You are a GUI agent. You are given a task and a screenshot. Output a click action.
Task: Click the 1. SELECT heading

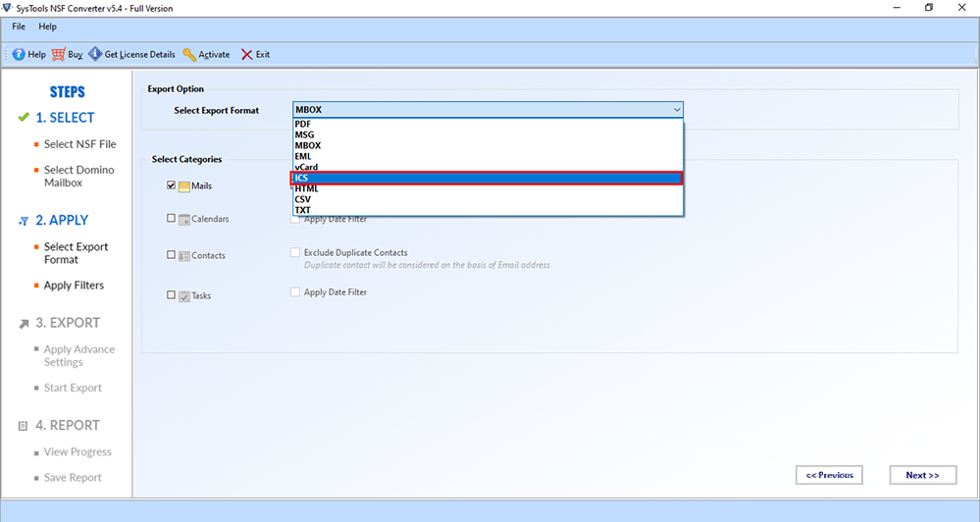[65, 118]
